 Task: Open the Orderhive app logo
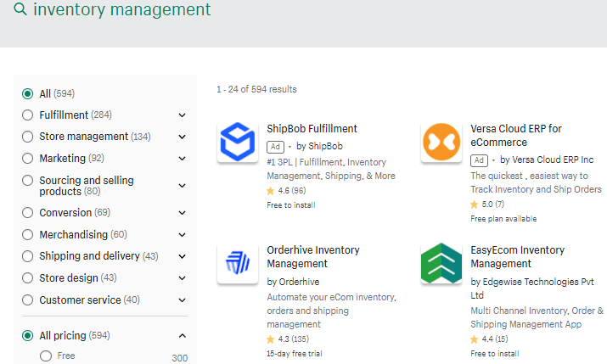(x=238, y=263)
